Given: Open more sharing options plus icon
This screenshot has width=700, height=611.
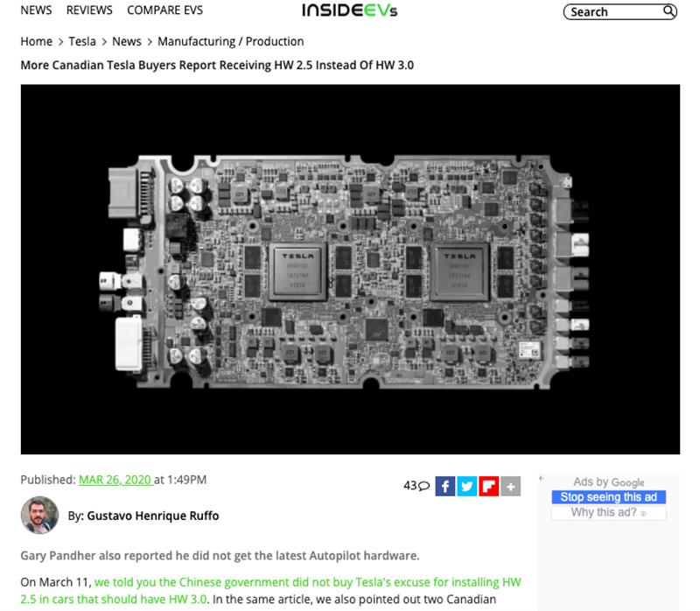Looking at the screenshot, I should click(x=511, y=486).
